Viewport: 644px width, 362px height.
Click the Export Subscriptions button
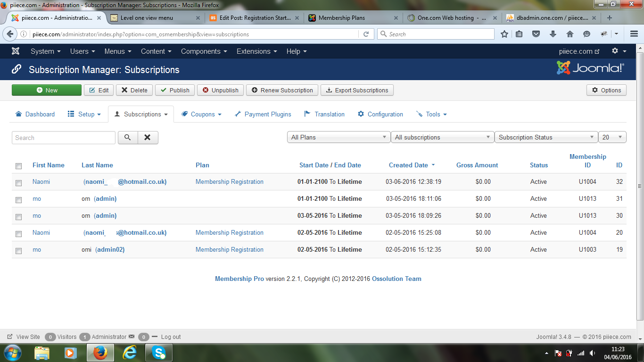tap(357, 90)
